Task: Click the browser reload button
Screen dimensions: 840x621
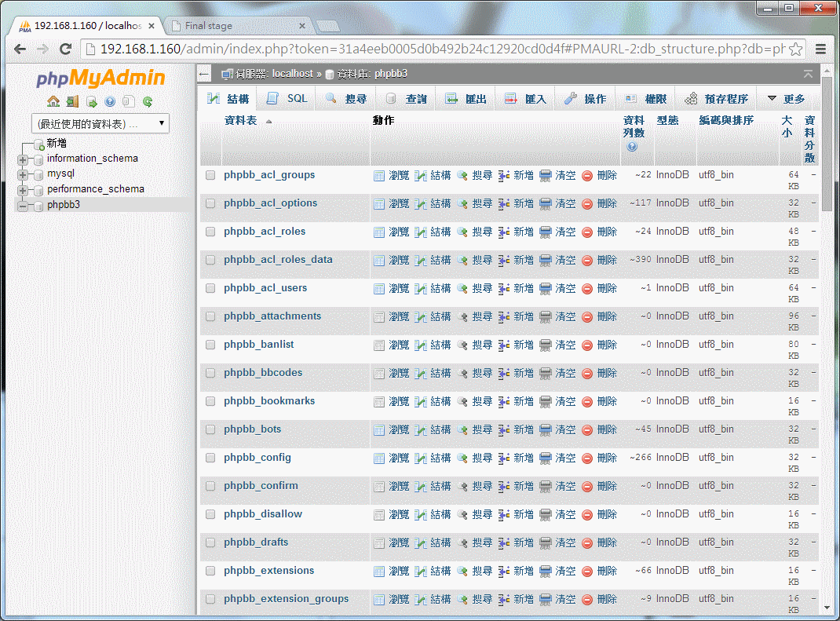Action: coord(65,49)
